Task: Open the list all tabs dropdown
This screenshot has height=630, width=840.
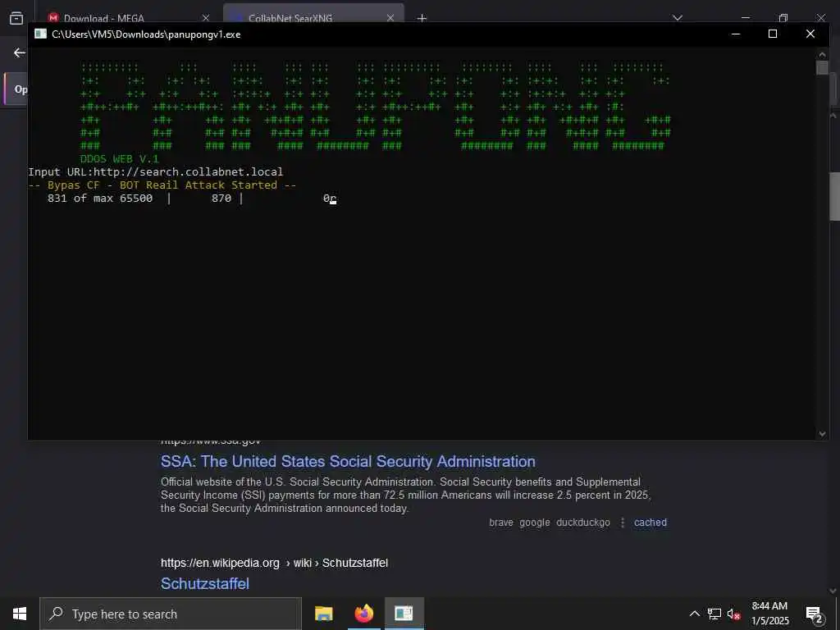Action: coord(678,18)
